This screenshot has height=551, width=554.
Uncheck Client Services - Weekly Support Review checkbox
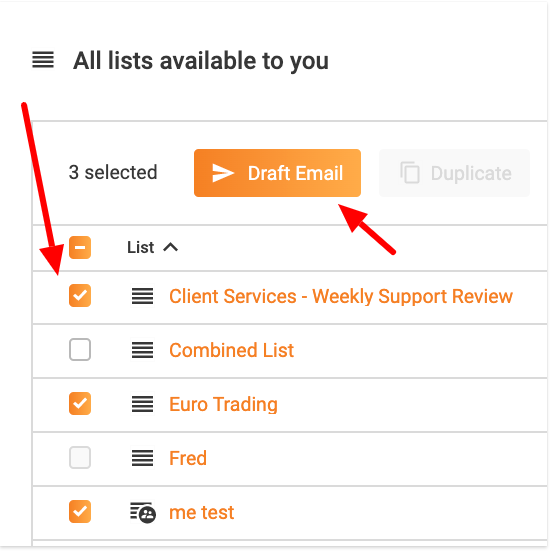(80, 296)
